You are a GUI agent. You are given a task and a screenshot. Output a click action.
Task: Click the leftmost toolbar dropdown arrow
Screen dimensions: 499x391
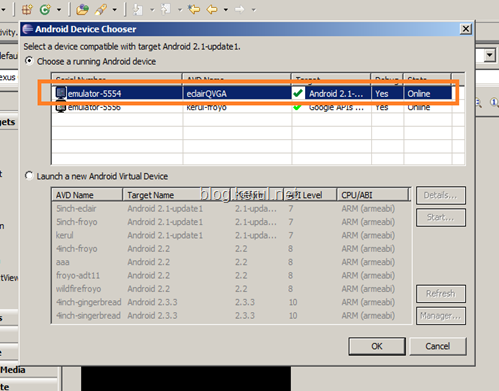[x=3, y=10]
